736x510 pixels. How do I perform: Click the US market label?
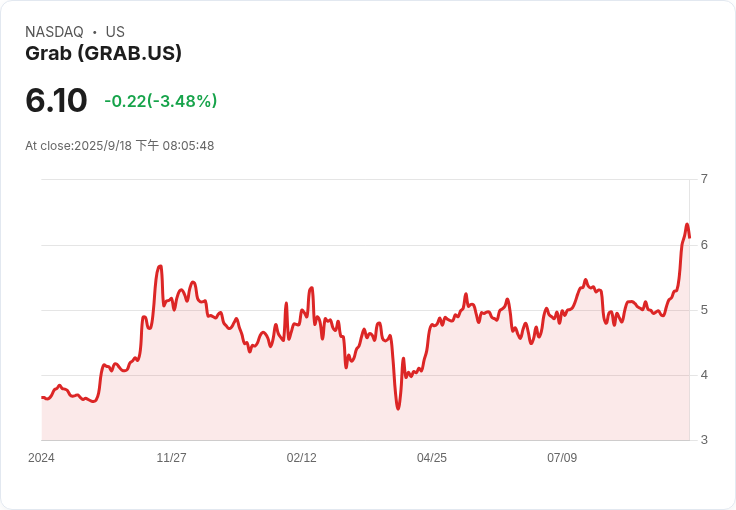[x=115, y=32]
